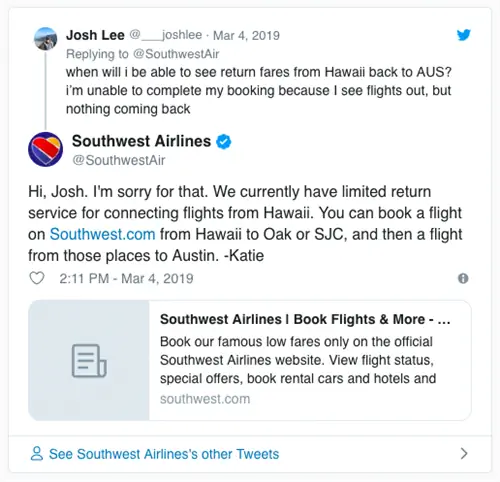See Southwest Airlines's other Tweets
500x482 pixels.
point(164,454)
